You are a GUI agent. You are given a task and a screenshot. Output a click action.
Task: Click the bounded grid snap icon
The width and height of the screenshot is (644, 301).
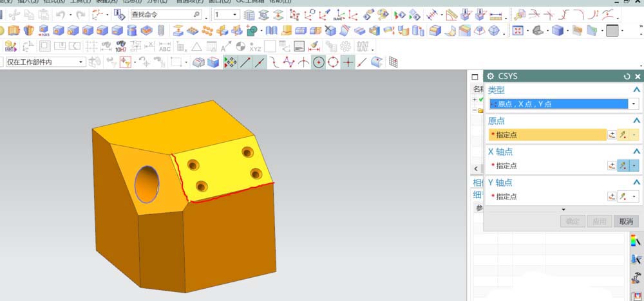[393, 62]
